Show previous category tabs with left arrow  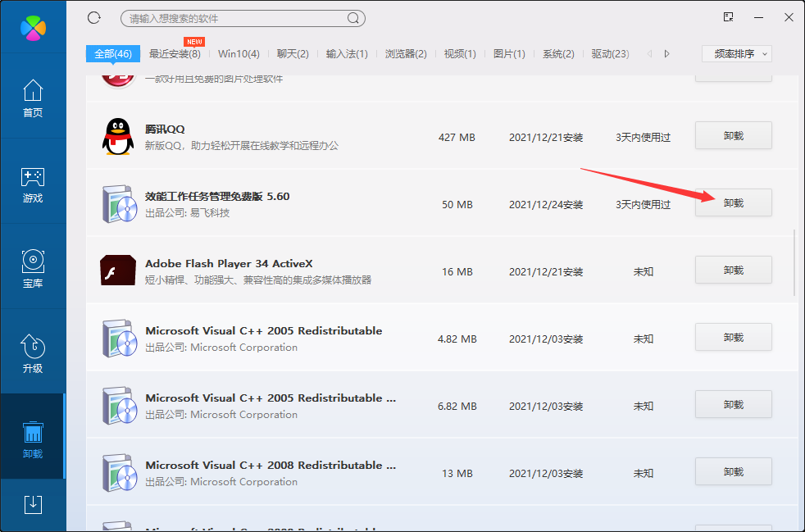[650, 54]
